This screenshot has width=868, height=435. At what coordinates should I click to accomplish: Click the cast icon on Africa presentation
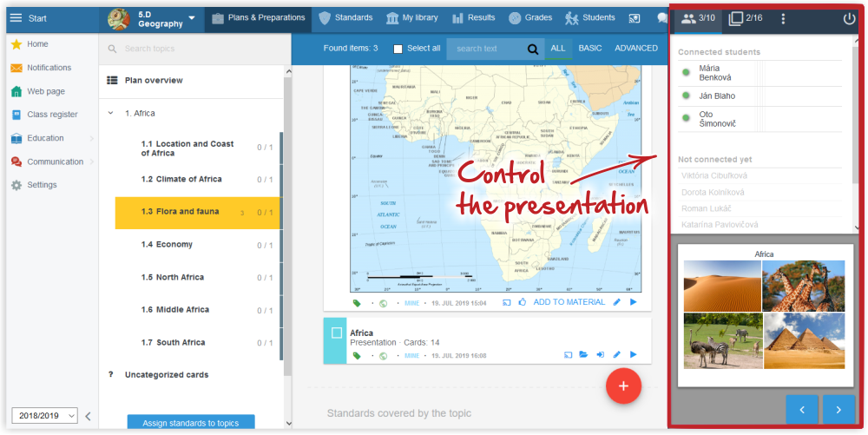(568, 355)
